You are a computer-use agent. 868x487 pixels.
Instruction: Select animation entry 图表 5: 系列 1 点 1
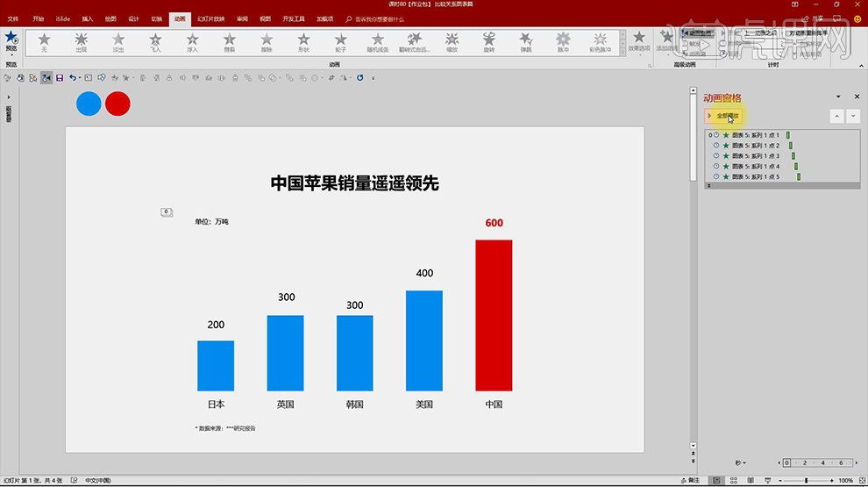pyautogui.click(x=782, y=135)
